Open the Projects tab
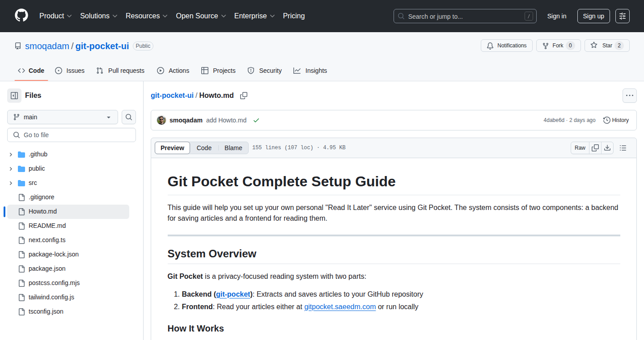This screenshot has width=644, height=340. point(218,71)
